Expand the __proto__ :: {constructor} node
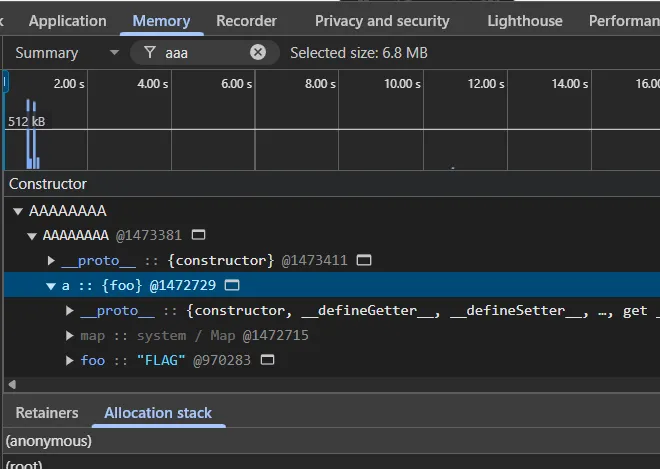Screen dimensions: 660x469 (x=51, y=261)
